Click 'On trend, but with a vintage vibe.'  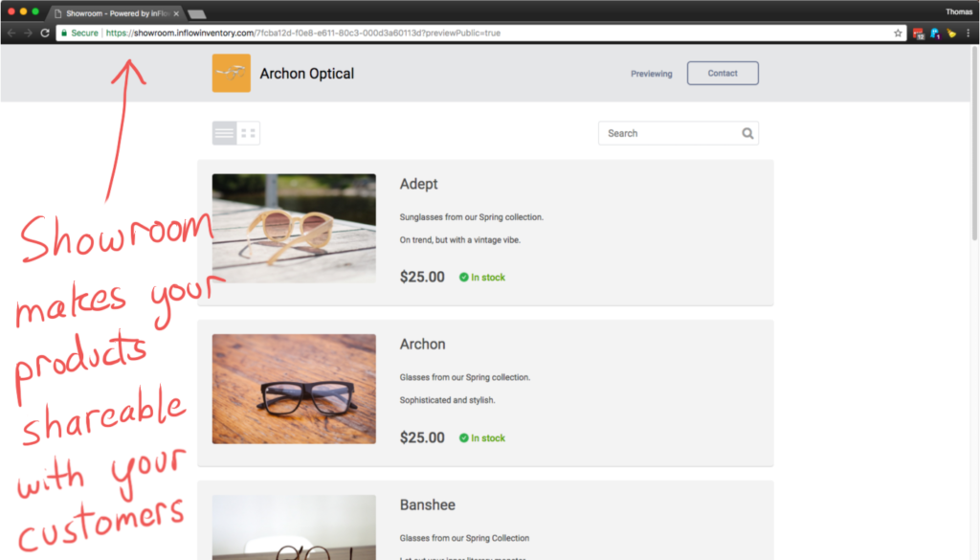(460, 240)
